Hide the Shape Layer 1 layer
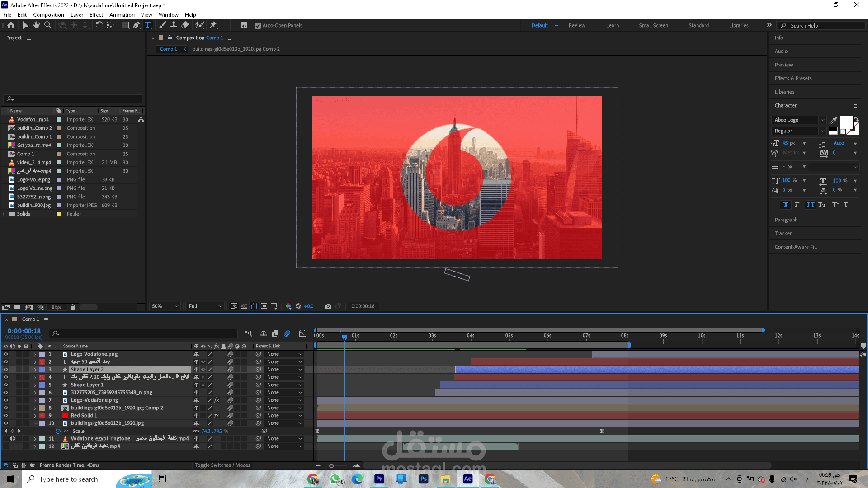 6,385
